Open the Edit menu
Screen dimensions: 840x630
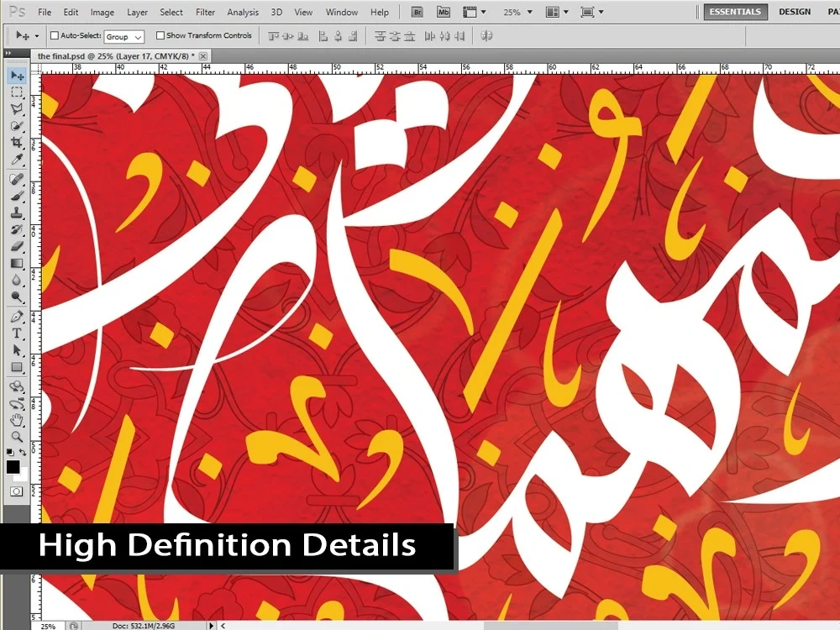[x=71, y=12]
